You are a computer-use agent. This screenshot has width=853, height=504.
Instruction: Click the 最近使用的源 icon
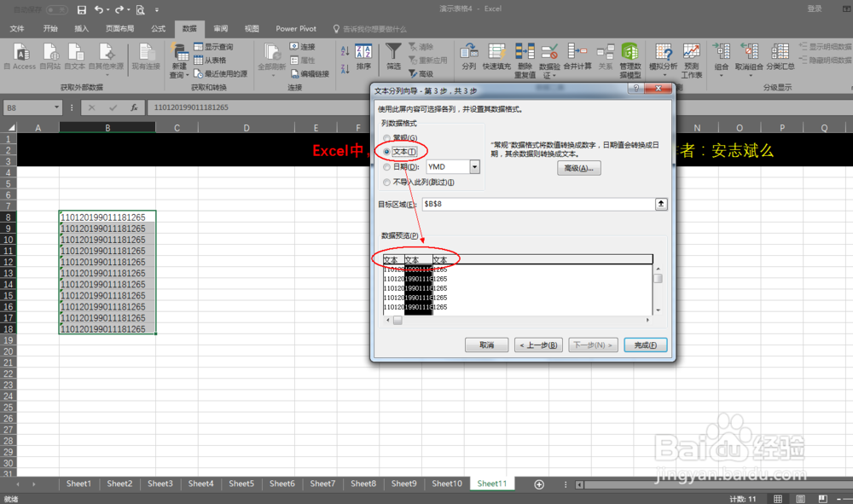point(199,73)
